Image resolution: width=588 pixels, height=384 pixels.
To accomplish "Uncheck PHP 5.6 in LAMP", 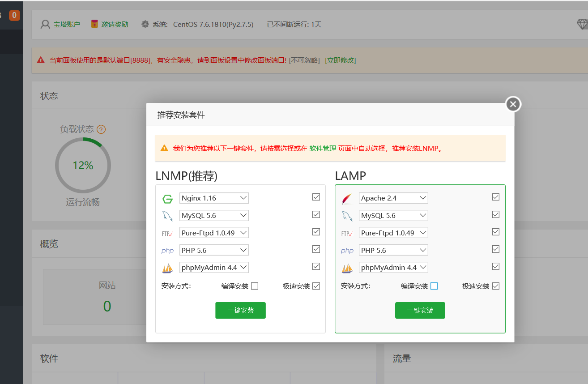I will pyautogui.click(x=495, y=249).
